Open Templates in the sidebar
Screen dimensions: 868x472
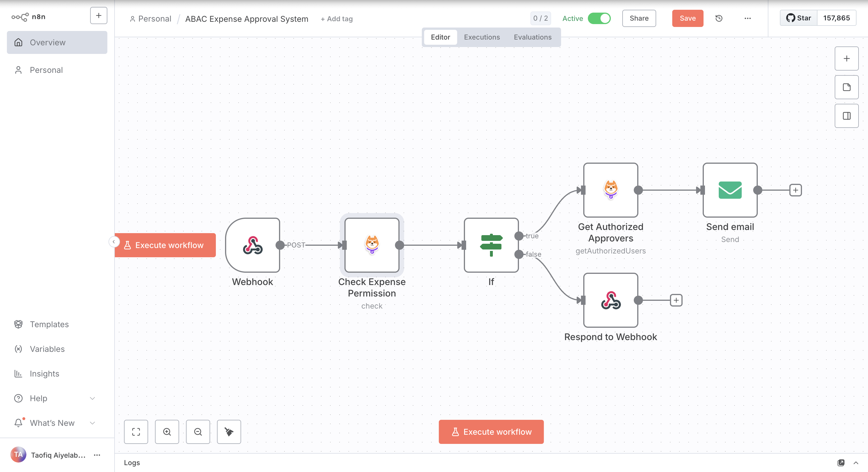[57, 324]
